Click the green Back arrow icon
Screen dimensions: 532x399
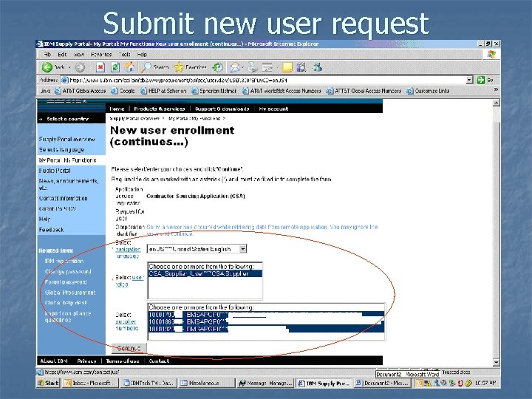point(47,67)
